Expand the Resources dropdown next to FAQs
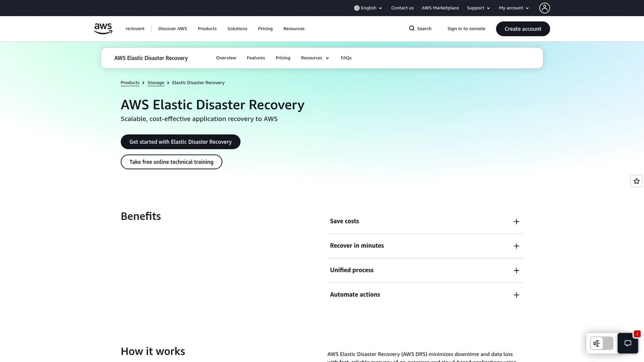The height and width of the screenshot is (362, 644). click(315, 58)
